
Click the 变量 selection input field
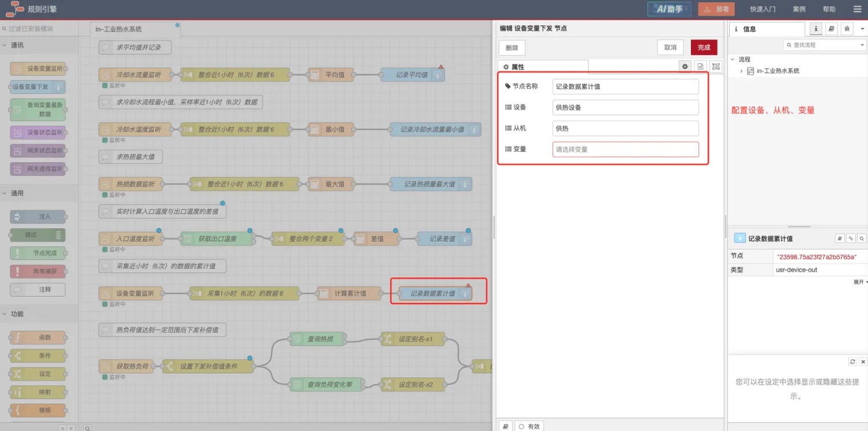[626, 149]
